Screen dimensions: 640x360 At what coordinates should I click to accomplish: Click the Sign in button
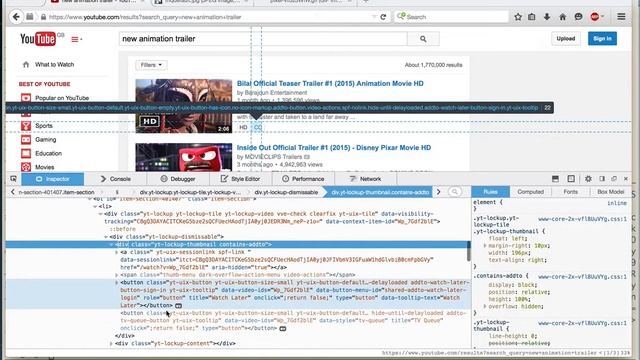[x=602, y=39]
